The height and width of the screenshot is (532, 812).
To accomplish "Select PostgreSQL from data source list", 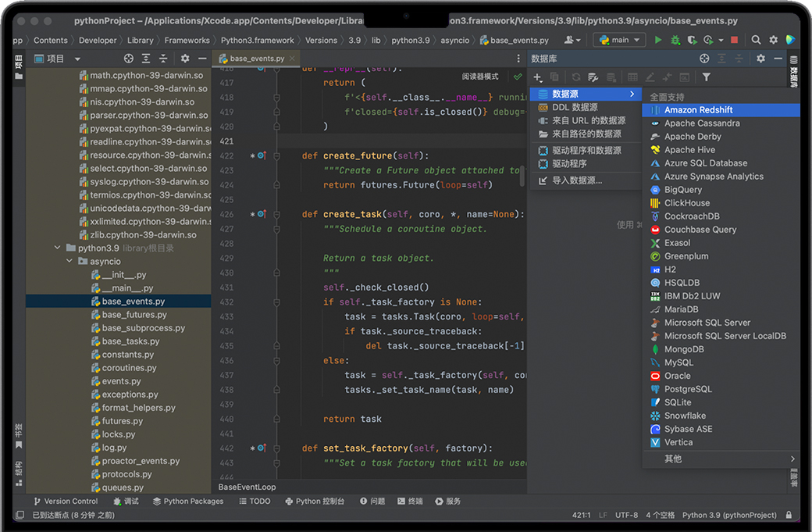I will pos(687,389).
